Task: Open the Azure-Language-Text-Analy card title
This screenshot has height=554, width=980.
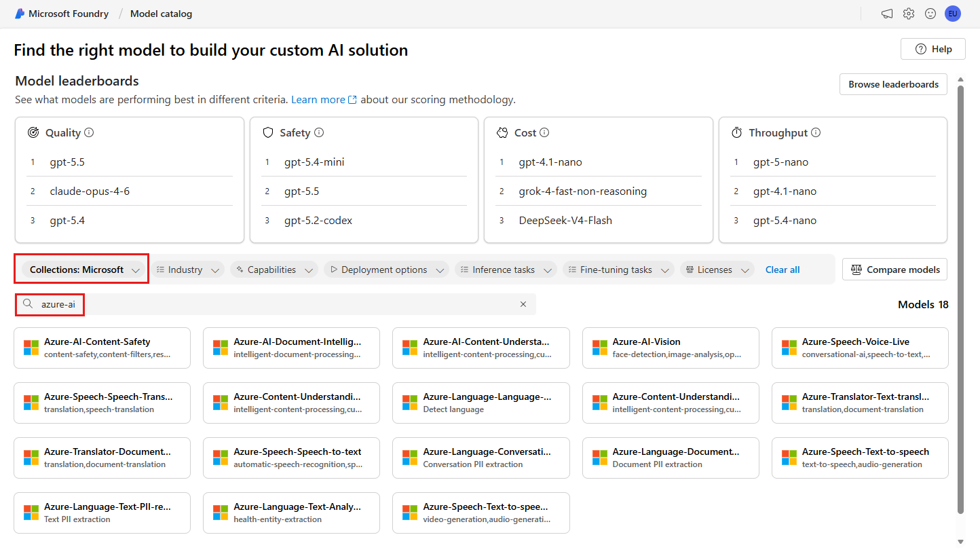Action: (297, 506)
